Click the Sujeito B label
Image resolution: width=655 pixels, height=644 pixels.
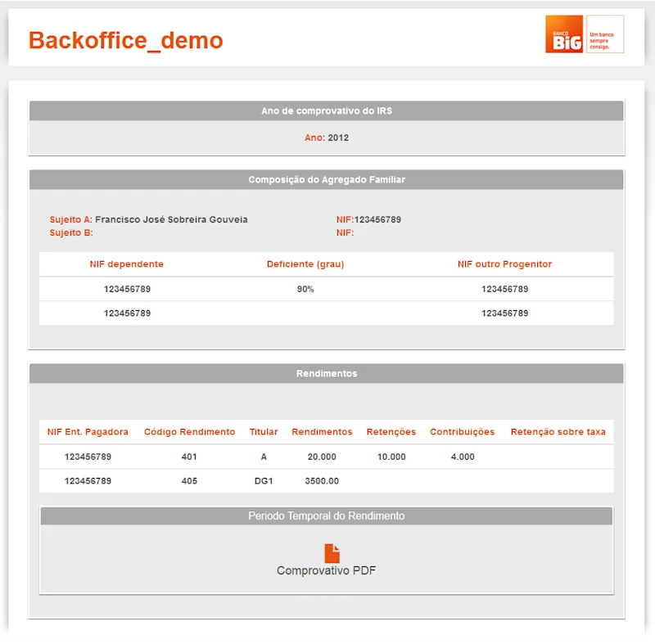(71, 233)
